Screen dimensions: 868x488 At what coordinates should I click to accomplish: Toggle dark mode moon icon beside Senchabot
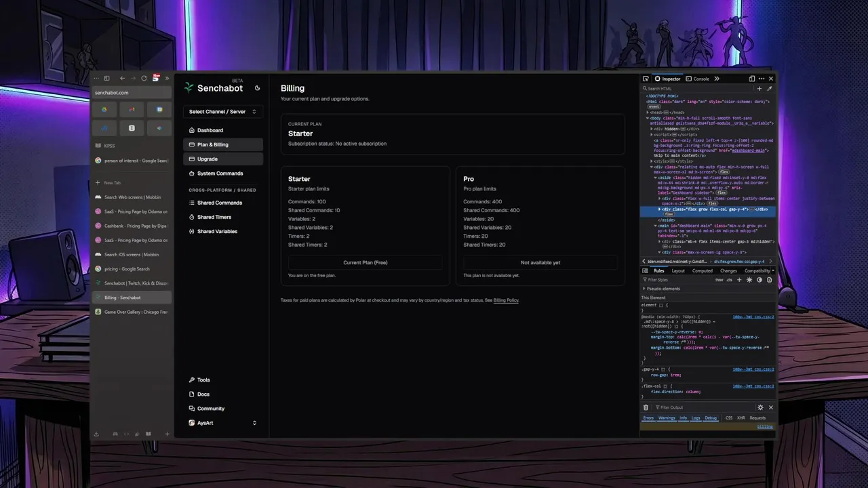[x=257, y=88]
